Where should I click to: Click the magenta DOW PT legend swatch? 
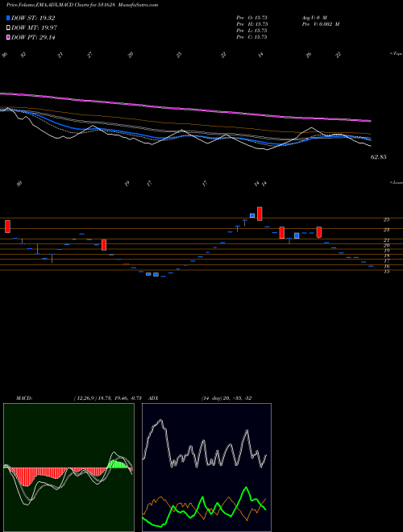pyautogui.click(x=9, y=37)
